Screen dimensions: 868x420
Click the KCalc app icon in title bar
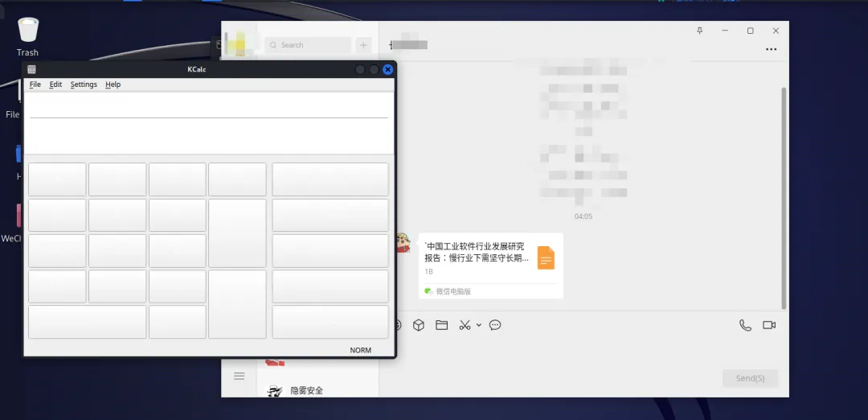[31, 69]
